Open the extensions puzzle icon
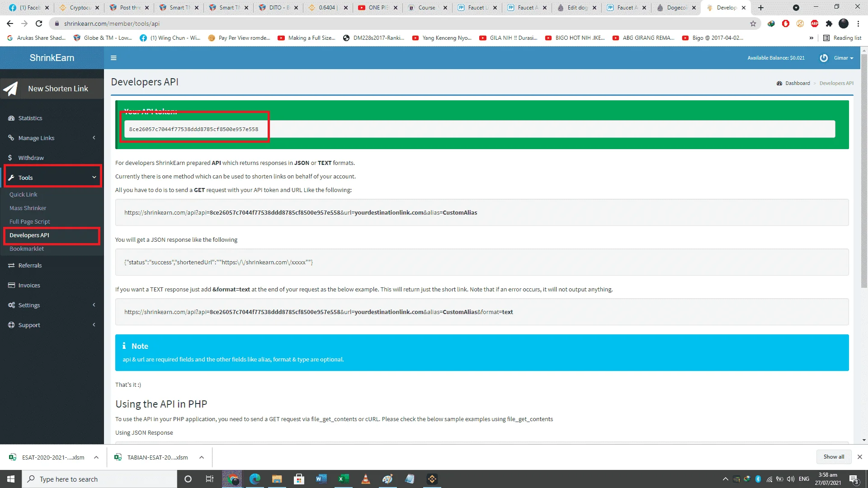Screen dimensions: 868x488 [829, 23]
